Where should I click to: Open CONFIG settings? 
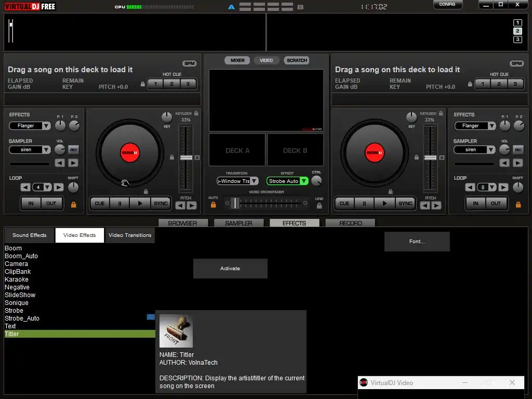click(447, 4)
